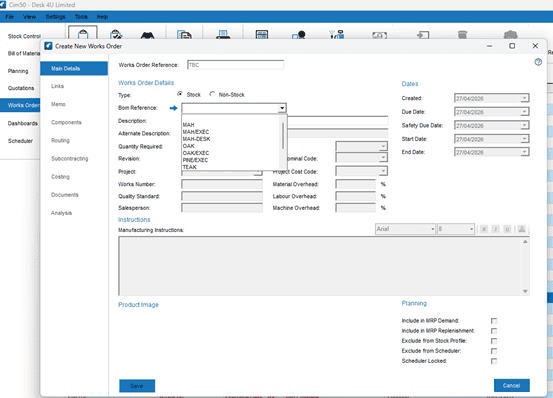
Task: Open the Help menu
Action: [x=102, y=17]
